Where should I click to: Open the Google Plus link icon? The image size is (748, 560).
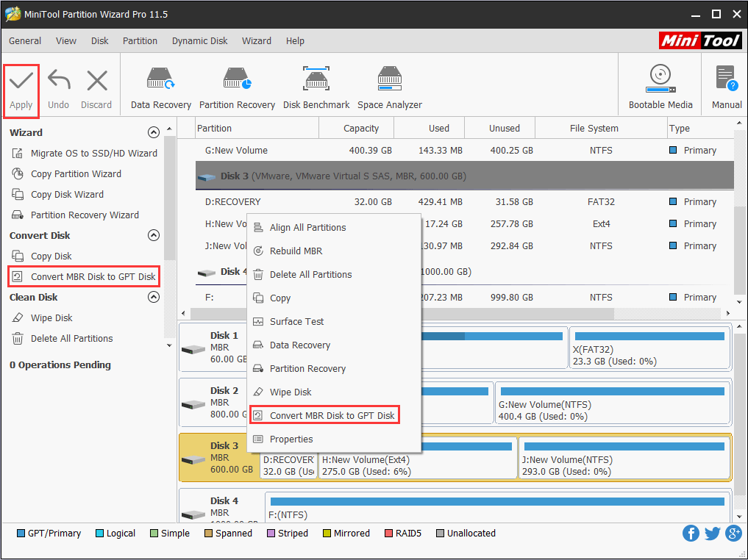click(733, 534)
